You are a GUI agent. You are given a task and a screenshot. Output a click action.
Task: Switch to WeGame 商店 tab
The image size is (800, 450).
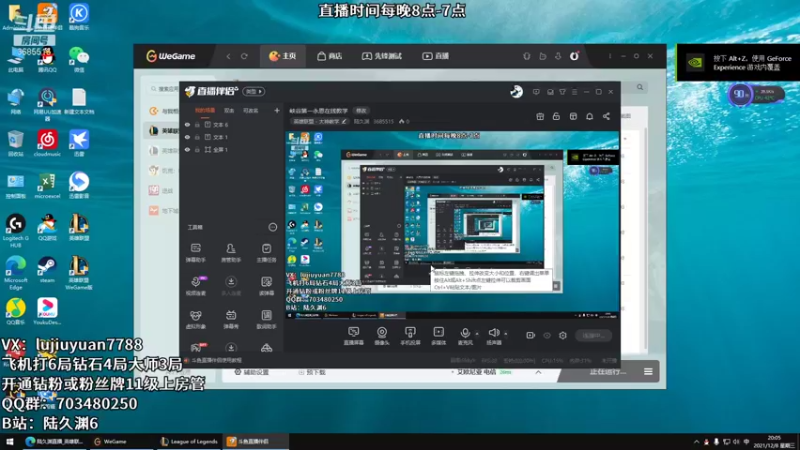330,56
